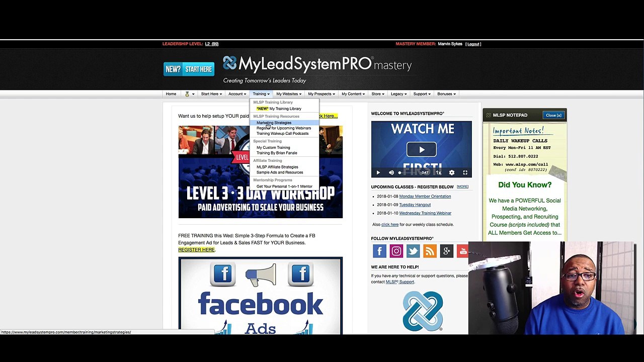Choose Register for Upcoming Webinars entry
This screenshot has width=644, height=362.
[x=284, y=128]
